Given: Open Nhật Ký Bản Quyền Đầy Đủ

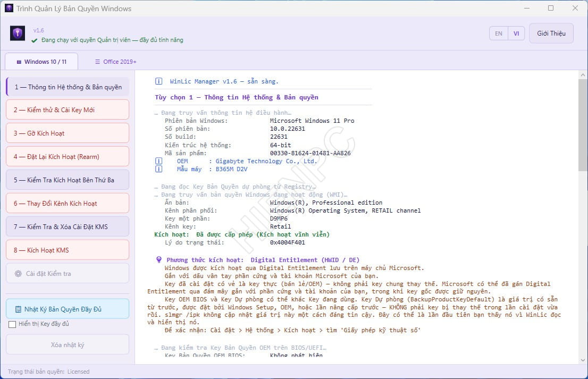Looking at the screenshot, I should point(68,309).
